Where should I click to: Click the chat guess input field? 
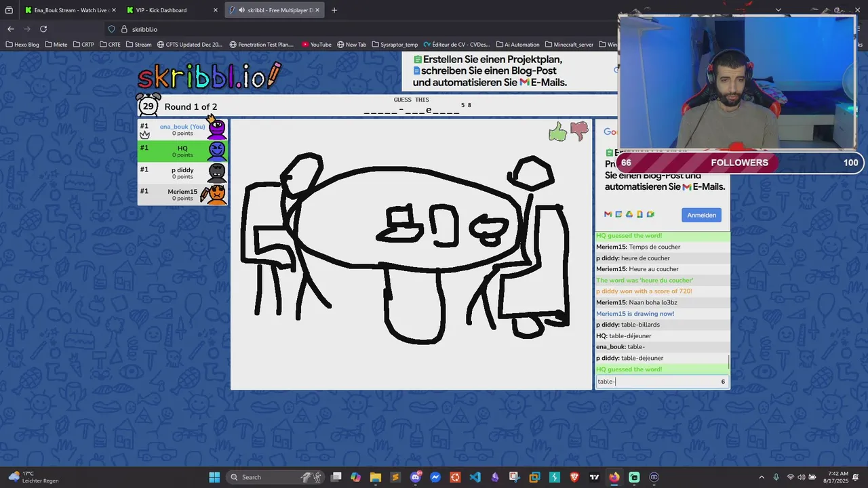pyautogui.click(x=662, y=382)
